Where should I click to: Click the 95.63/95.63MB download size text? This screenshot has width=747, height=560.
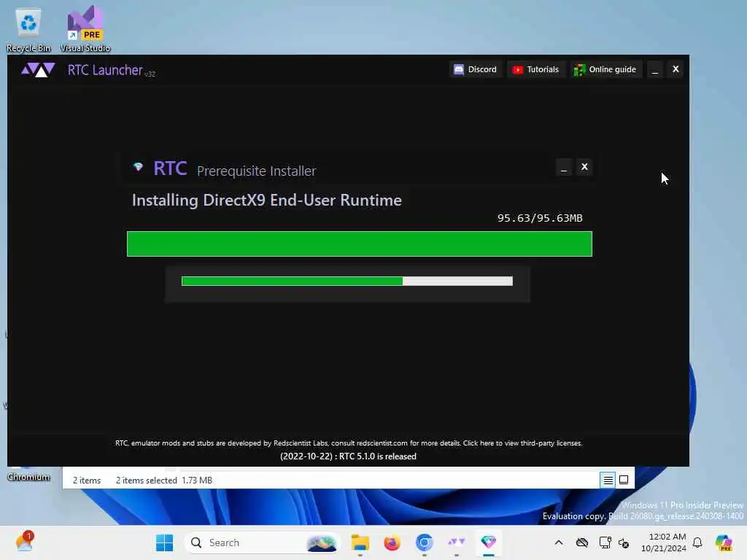click(540, 218)
